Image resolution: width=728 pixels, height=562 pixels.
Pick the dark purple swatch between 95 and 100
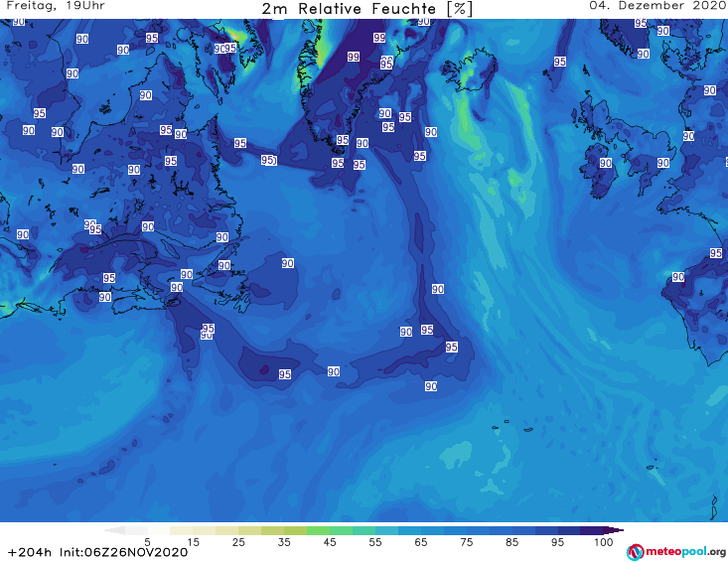592,530
